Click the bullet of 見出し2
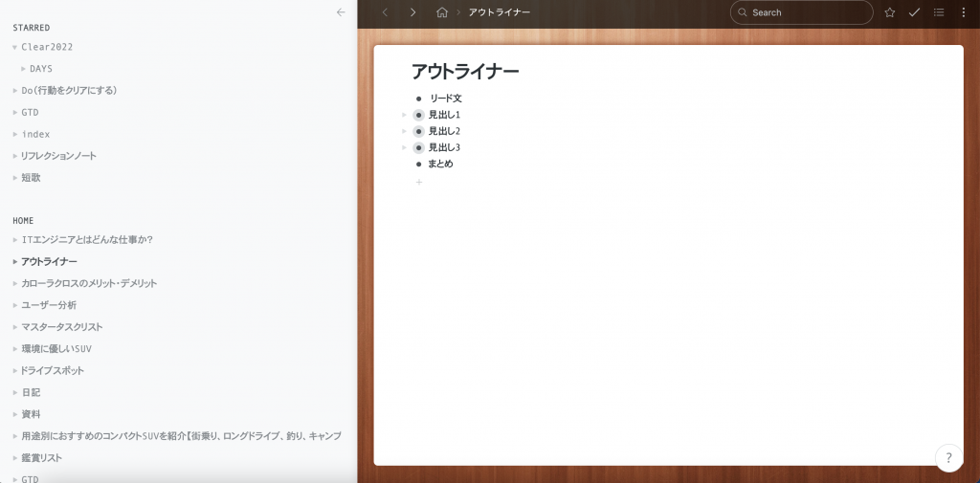Image resolution: width=980 pixels, height=483 pixels. [419, 131]
